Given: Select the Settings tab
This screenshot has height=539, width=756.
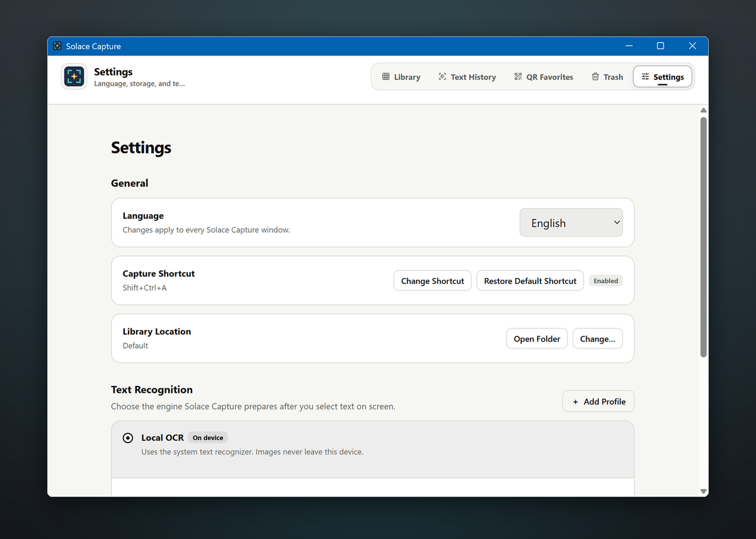Looking at the screenshot, I should [662, 77].
